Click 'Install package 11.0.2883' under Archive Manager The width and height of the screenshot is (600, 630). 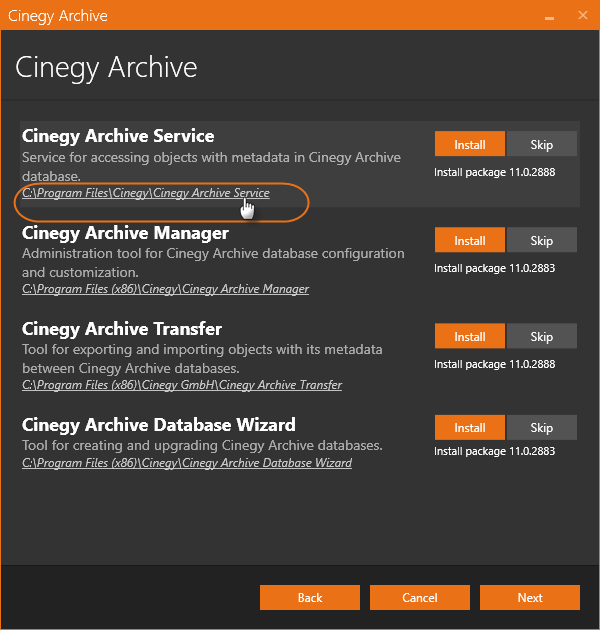[x=494, y=268]
